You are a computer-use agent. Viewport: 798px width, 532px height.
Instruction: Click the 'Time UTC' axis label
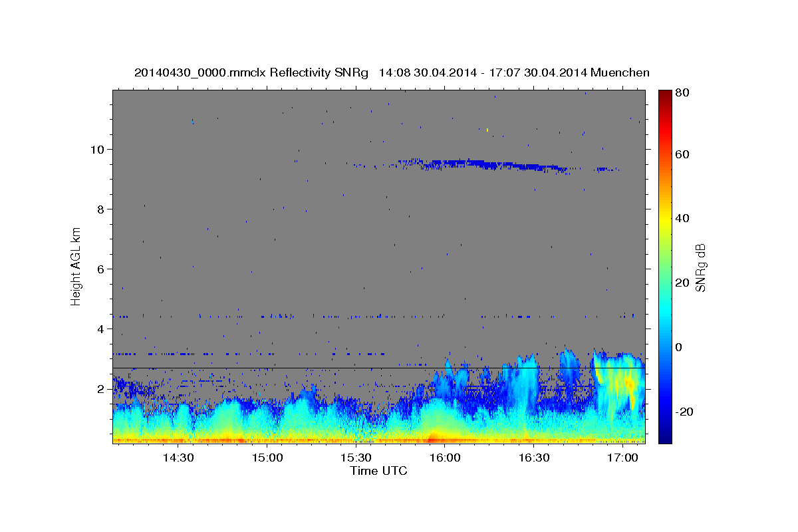tap(378, 471)
